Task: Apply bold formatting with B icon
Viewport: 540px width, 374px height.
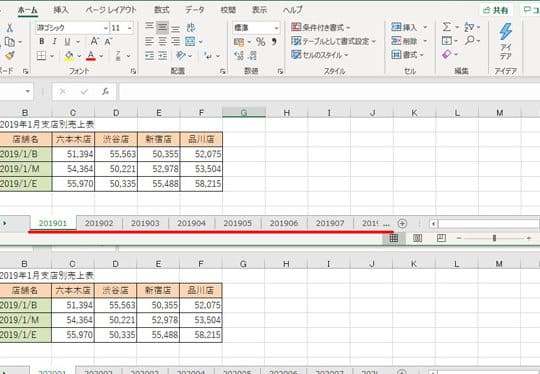Action: pyautogui.click(x=41, y=42)
